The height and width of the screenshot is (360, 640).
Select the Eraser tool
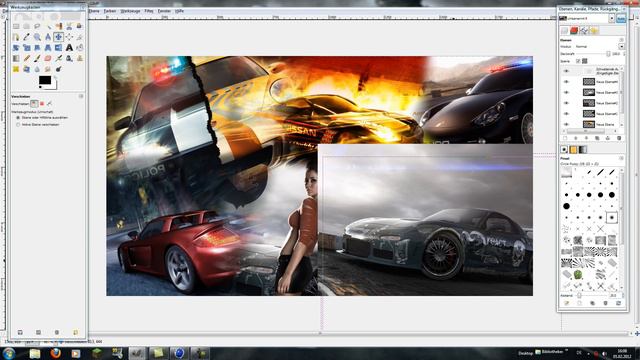pos(48,58)
